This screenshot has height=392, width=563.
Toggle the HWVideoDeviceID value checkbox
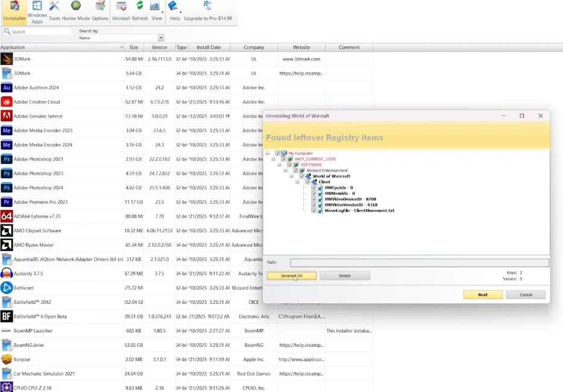coord(314,199)
